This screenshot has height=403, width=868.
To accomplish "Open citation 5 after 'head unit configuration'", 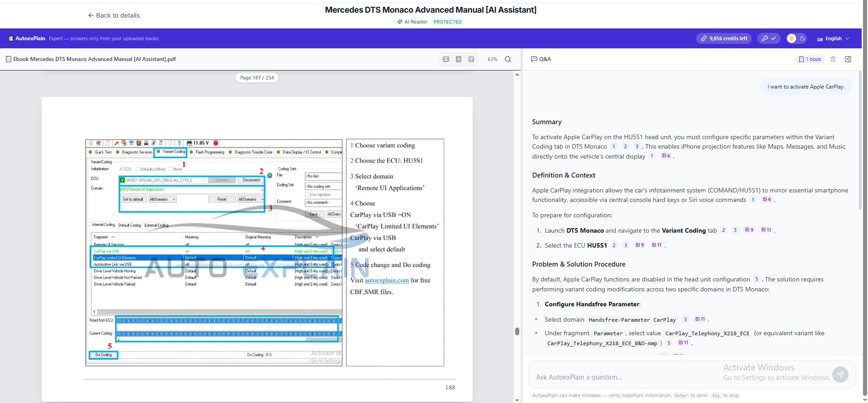I will tap(756, 279).
